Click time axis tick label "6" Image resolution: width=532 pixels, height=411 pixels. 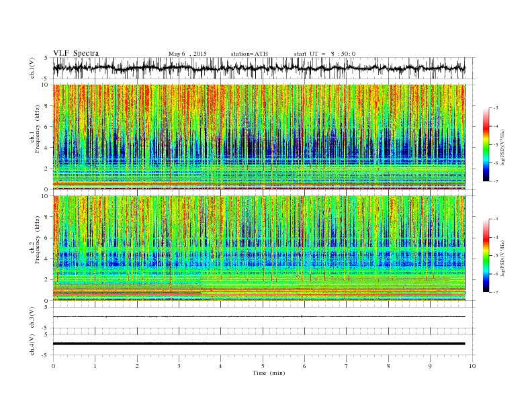pos(304,366)
